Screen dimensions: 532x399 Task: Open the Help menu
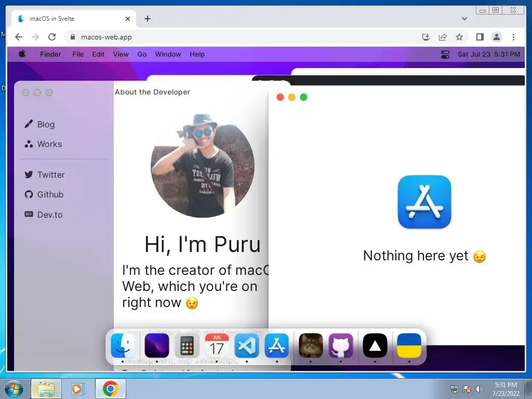pyautogui.click(x=197, y=54)
